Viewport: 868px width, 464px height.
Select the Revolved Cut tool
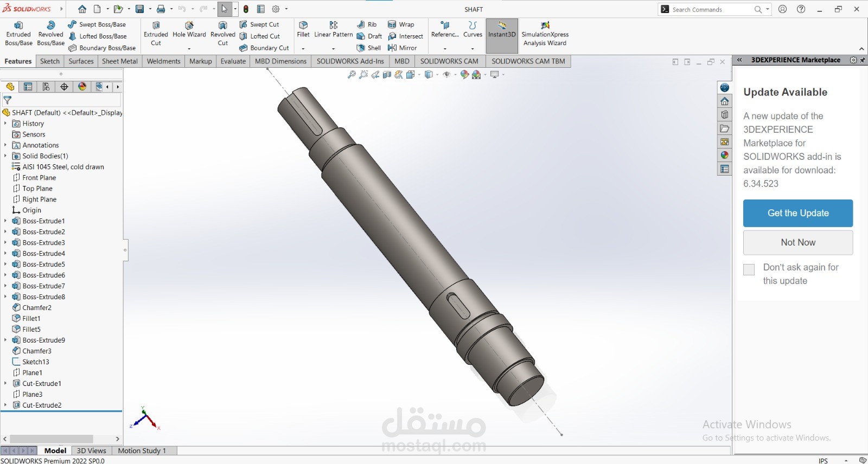[x=223, y=34]
